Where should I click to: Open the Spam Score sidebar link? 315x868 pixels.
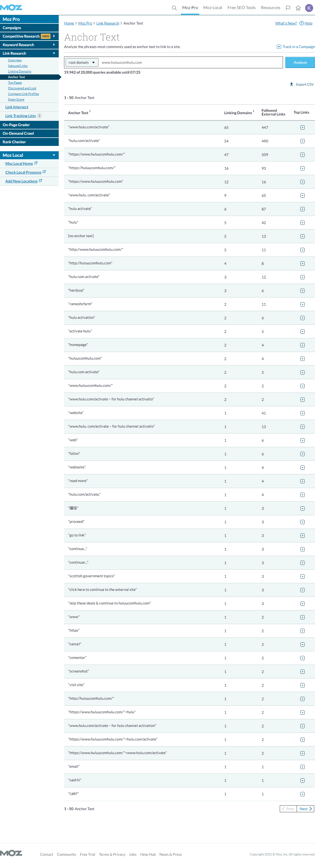16,99
